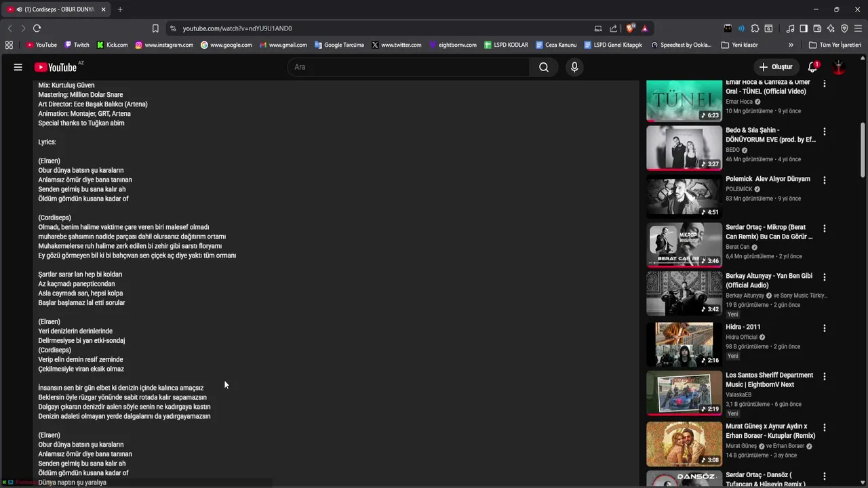Viewport: 868px width, 488px height.
Task: Open Brave Shields lion icon
Action: 631,28
